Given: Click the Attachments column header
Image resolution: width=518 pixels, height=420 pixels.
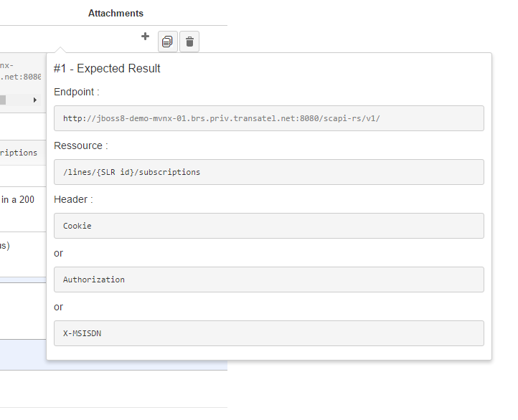Looking at the screenshot, I should pos(116,13).
